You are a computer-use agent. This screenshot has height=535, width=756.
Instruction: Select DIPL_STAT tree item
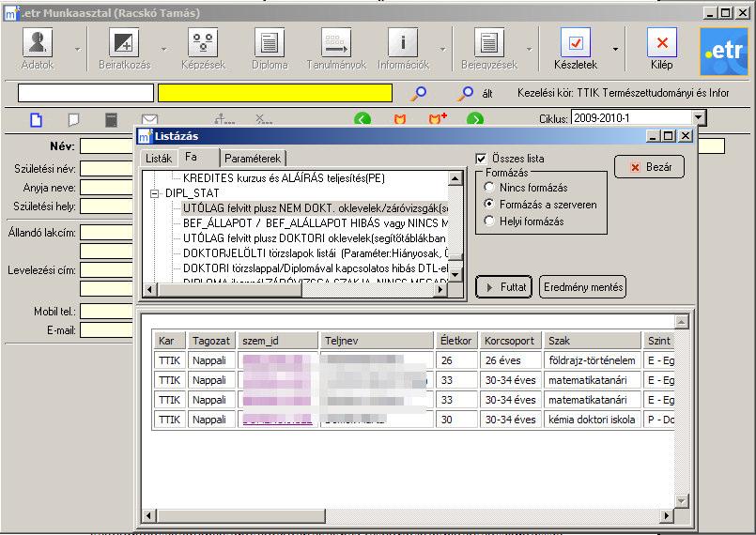[x=192, y=193]
